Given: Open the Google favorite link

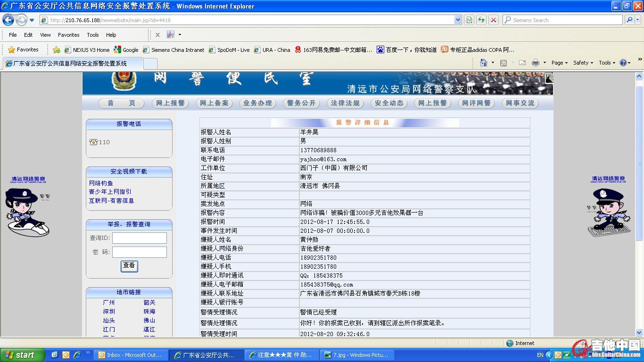Looking at the screenshot, I should 126,49.
